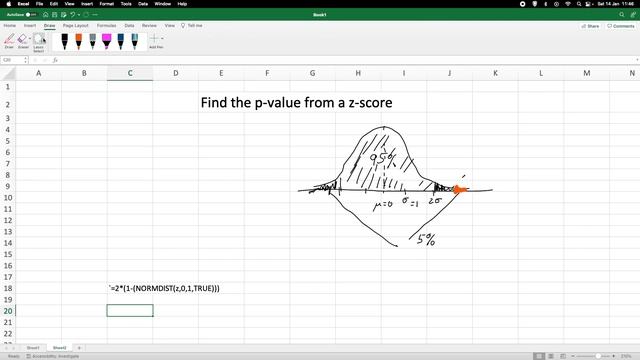
Task: Pick the black pen
Action: click(x=64, y=42)
